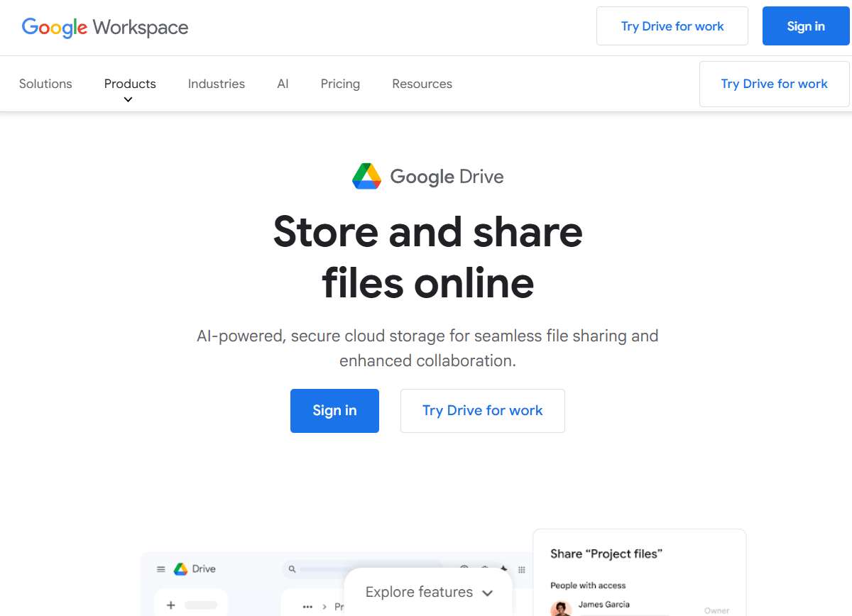
Task: Click the name "James Garcia"
Action: click(603, 605)
